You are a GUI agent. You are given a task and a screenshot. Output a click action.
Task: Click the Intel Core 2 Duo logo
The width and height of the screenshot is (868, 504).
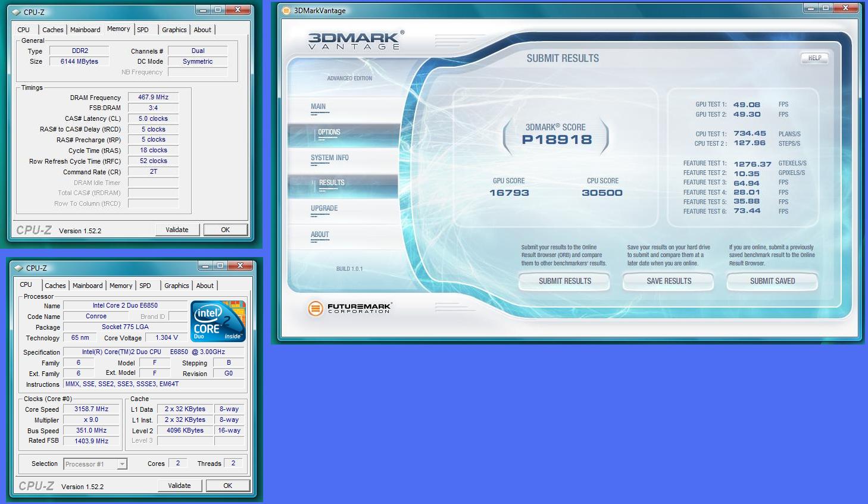click(218, 321)
